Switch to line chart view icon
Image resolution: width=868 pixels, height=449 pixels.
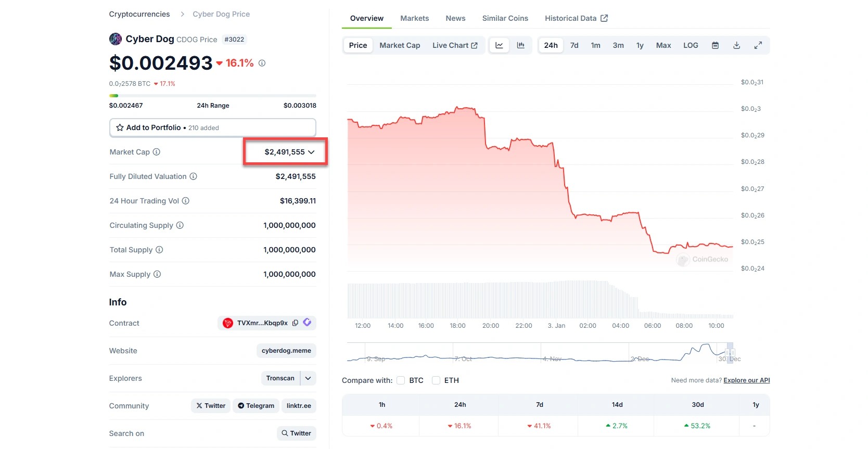pyautogui.click(x=499, y=45)
